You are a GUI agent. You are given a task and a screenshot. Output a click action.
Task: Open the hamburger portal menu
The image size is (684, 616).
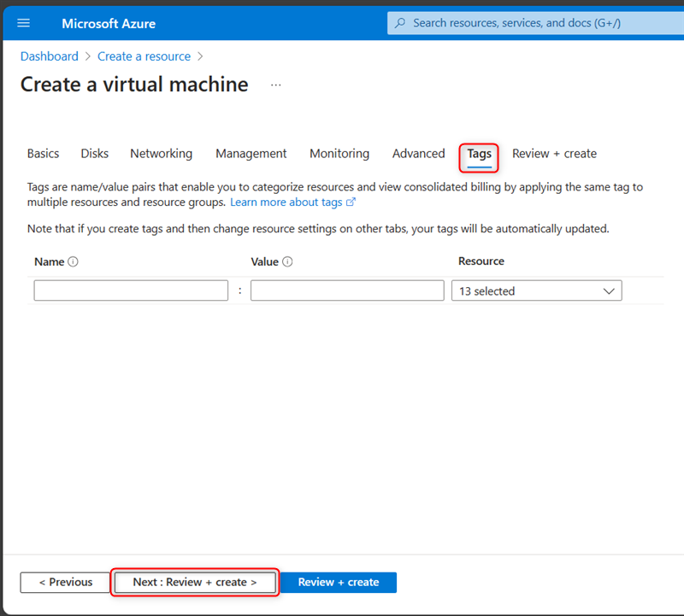(24, 23)
